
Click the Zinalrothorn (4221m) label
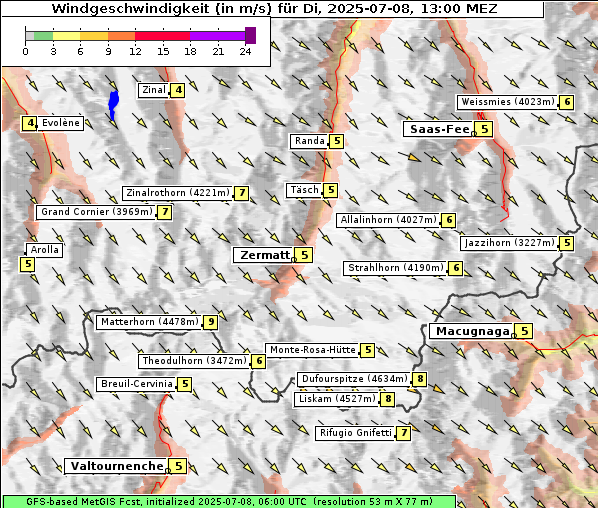[178, 193]
